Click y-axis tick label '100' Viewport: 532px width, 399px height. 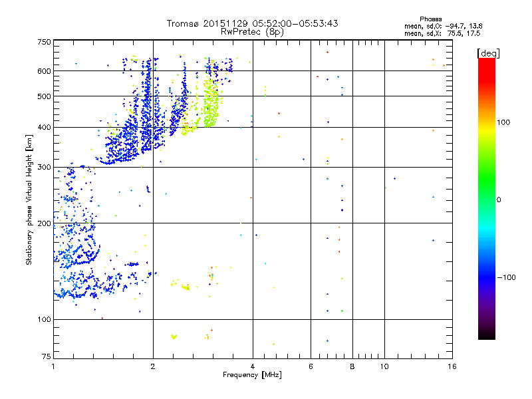[44, 320]
